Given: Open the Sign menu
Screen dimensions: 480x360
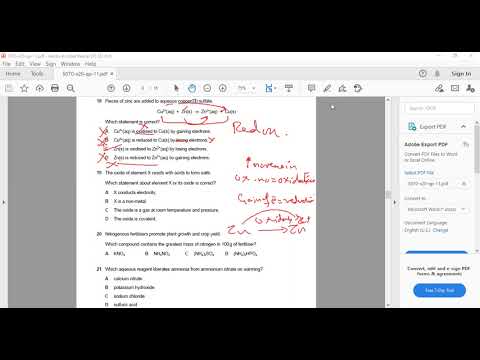Looking at the screenshot, I should pos(51,64).
